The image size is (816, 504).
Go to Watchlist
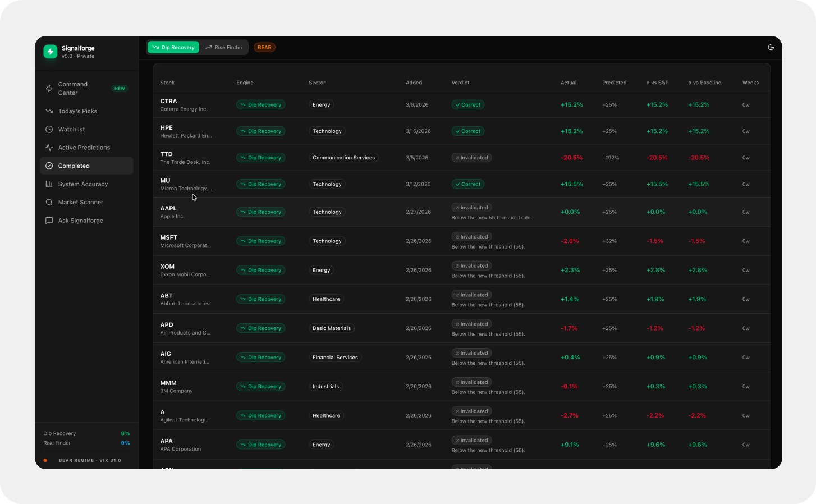pos(86,129)
